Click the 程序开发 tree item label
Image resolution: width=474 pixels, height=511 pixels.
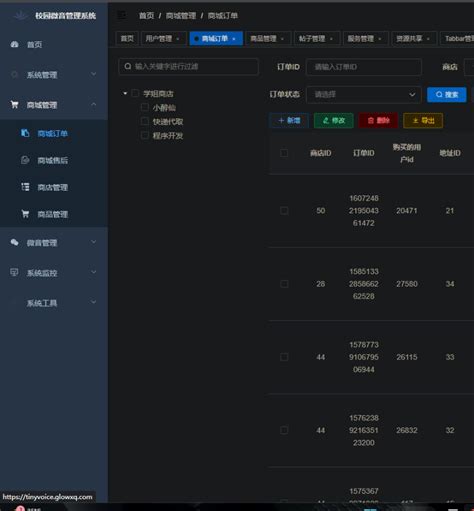coord(168,136)
